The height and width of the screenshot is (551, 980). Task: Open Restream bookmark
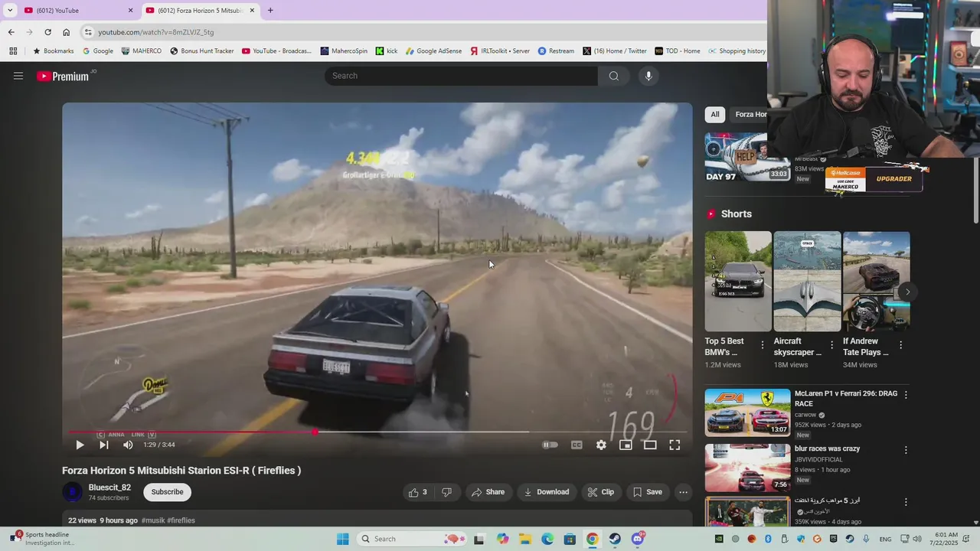(x=556, y=51)
